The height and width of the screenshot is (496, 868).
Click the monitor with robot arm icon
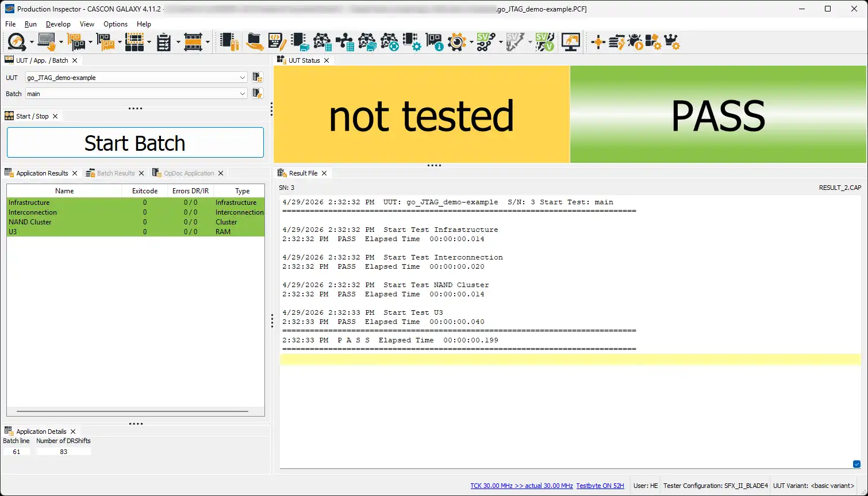pyautogui.click(x=571, y=42)
